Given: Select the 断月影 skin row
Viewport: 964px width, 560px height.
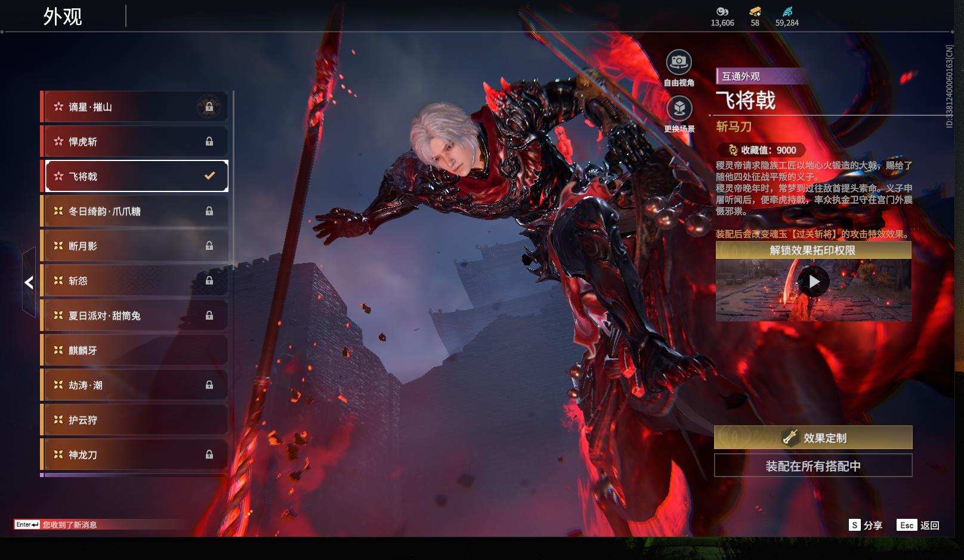Looking at the screenshot, I should [135, 246].
